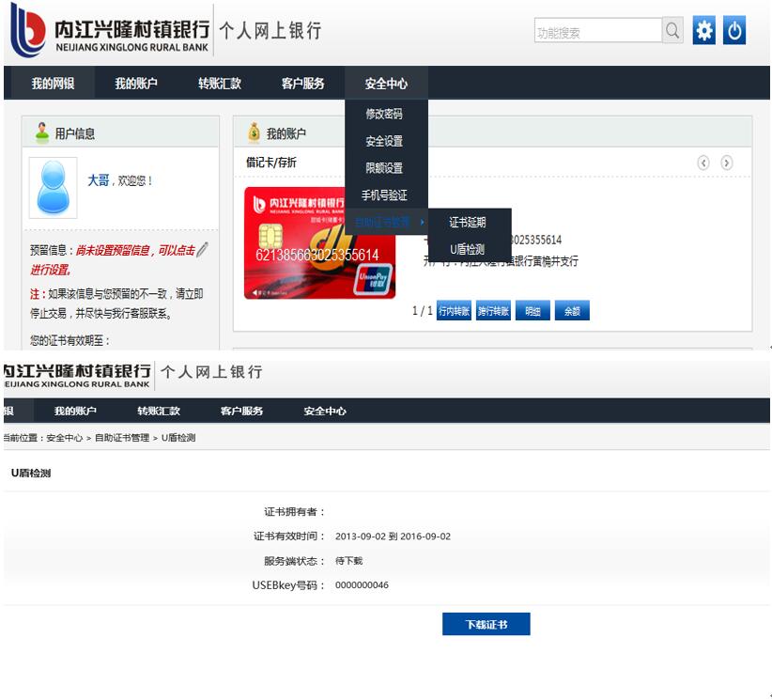
Task: Click the red UnionPay bank card image
Action: pyautogui.click(x=319, y=242)
